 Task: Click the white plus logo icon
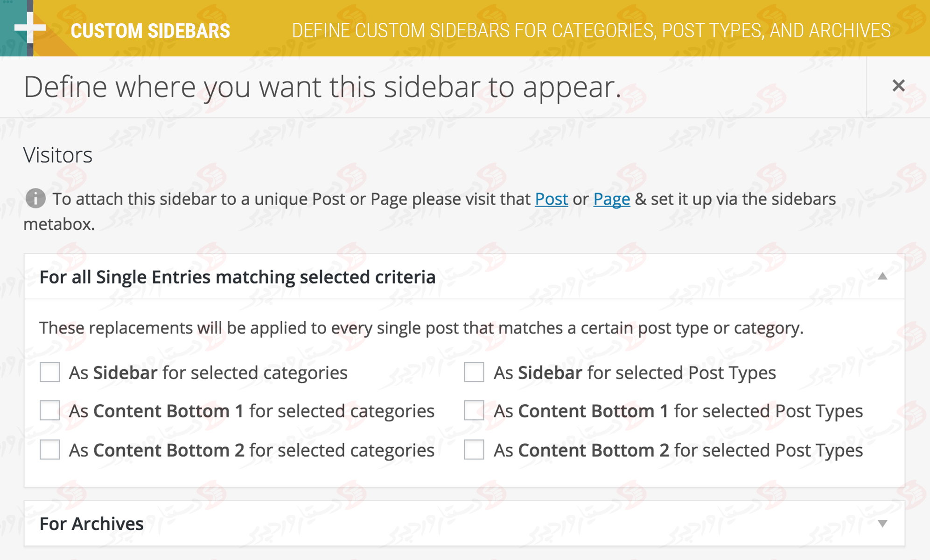tap(30, 28)
